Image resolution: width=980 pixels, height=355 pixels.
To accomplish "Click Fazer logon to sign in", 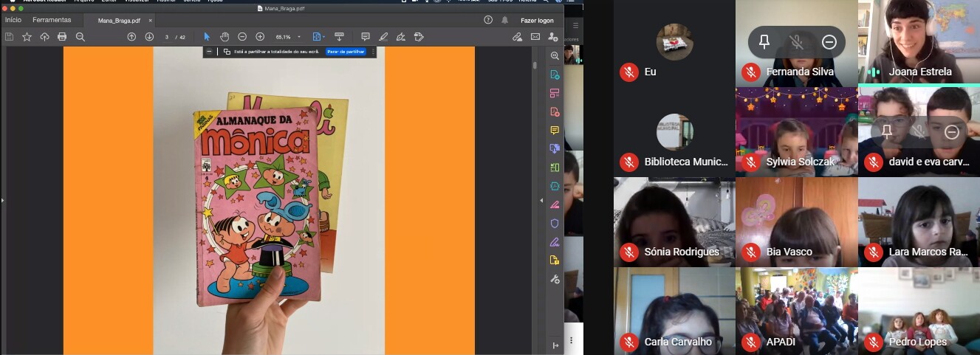I will [537, 20].
